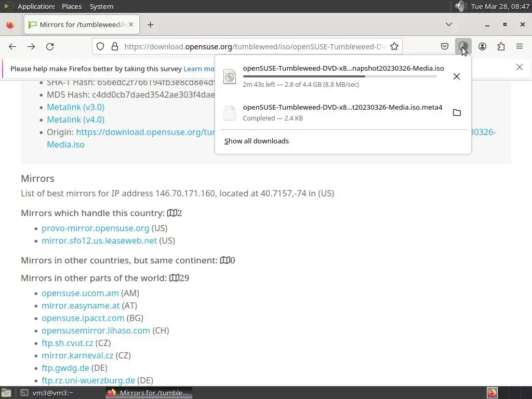Viewport: 532px width, 399px height.
Task: Open the Media.iso.meta4 completed download entry
Action: click(x=343, y=113)
